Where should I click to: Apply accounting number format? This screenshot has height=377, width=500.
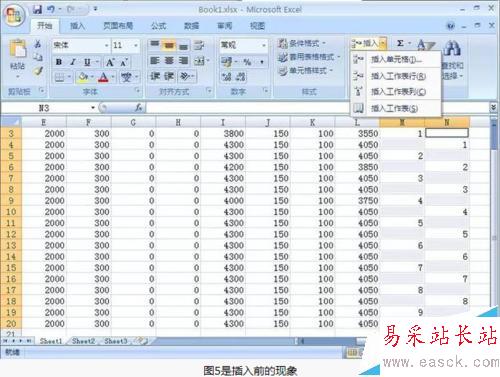(226, 62)
